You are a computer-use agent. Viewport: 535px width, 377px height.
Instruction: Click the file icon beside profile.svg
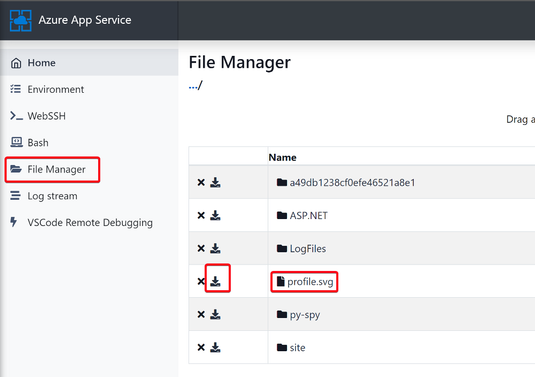point(280,281)
